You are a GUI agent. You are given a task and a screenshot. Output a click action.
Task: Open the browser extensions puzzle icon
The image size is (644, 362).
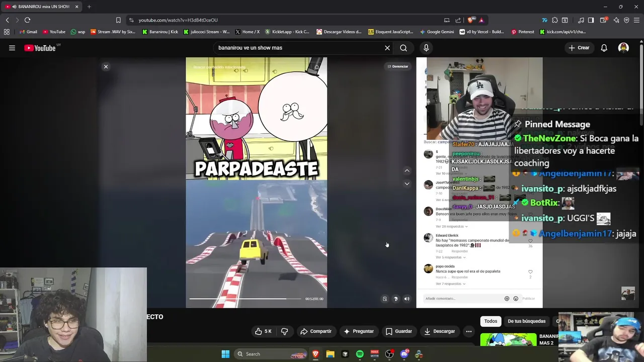coord(554,20)
